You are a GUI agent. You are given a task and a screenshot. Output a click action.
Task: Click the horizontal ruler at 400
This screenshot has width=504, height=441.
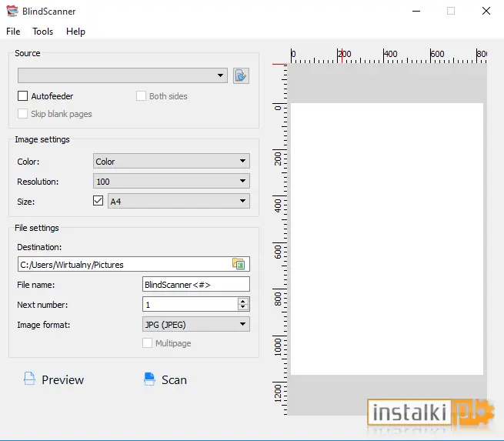[390, 54]
